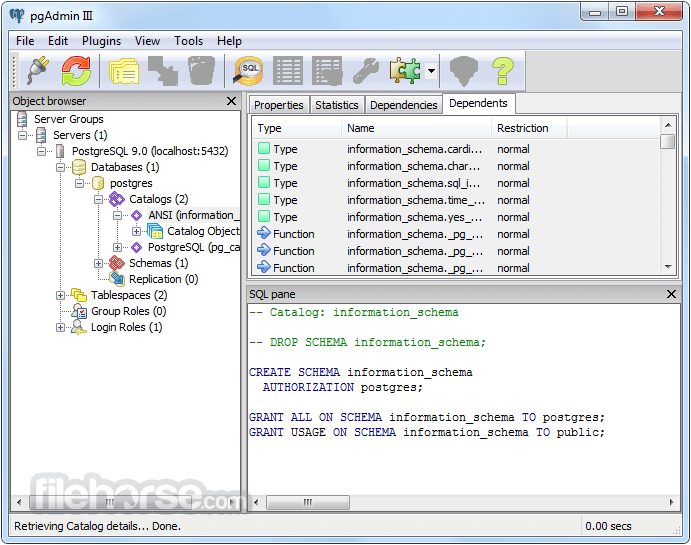Open the SQL query tool icon
The width and height of the screenshot is (691, 545).
tap(248, 71)
